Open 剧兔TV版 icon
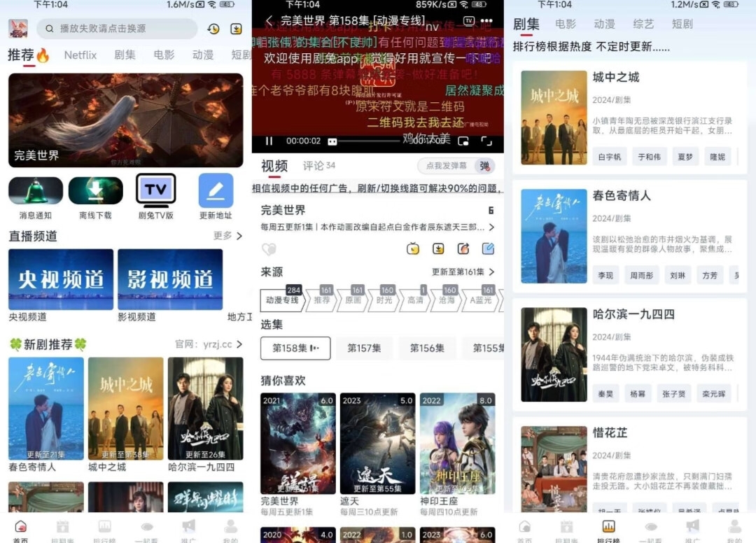 (x=155, y=190)
